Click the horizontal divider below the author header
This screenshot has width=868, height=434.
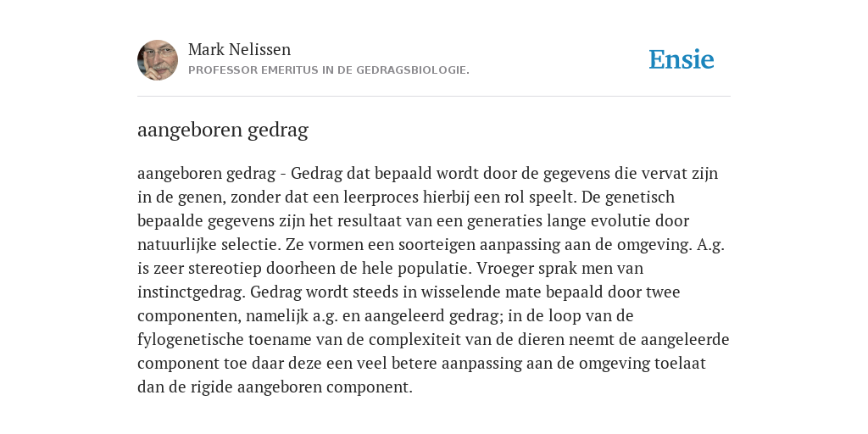434,97
